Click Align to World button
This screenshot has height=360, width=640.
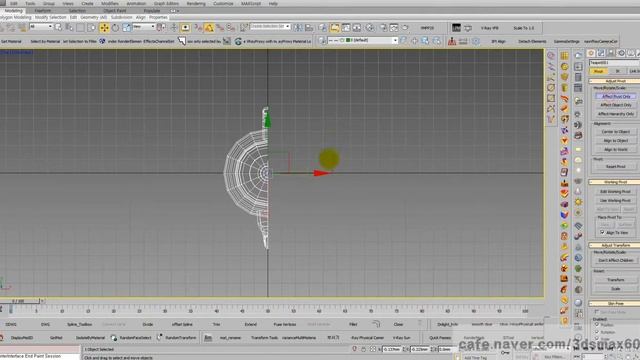coord(616,149)
